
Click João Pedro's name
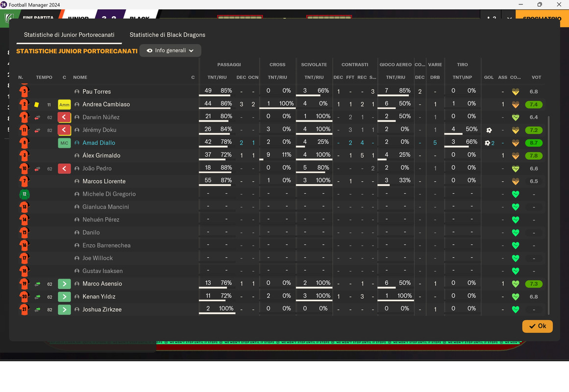(97, 169)
